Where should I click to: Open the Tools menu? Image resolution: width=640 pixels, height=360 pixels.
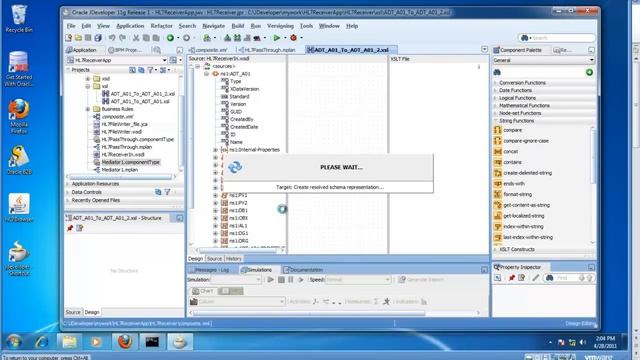[306, 26]
